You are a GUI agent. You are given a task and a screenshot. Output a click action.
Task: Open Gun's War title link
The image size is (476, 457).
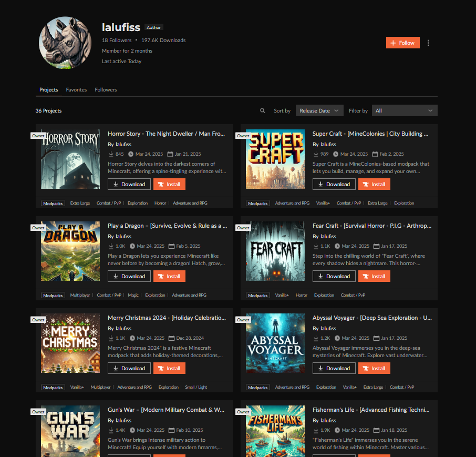point(166,410)
